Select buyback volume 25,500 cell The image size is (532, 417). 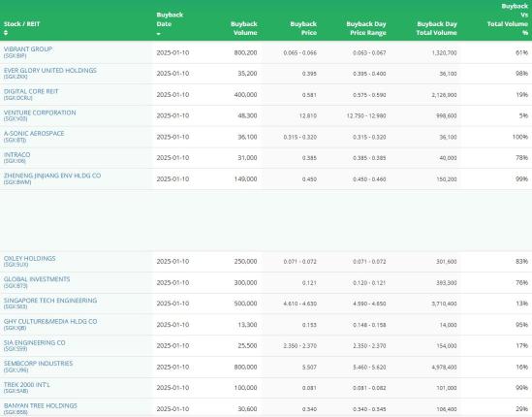tap(247, 345)
